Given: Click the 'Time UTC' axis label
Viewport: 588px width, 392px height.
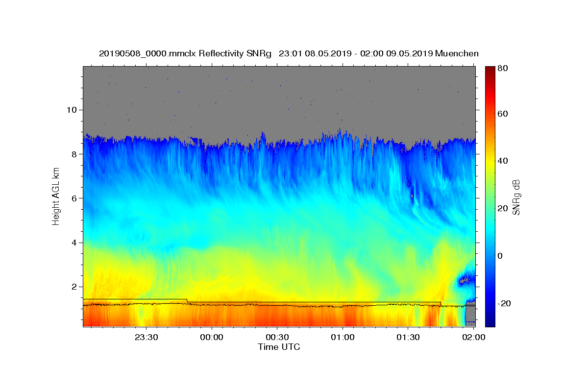Looking at the screenshot, I should pos(279,347).
